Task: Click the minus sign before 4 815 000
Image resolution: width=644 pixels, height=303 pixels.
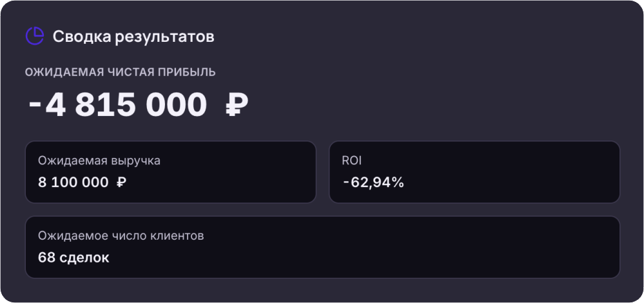Action: click(35, 105)
